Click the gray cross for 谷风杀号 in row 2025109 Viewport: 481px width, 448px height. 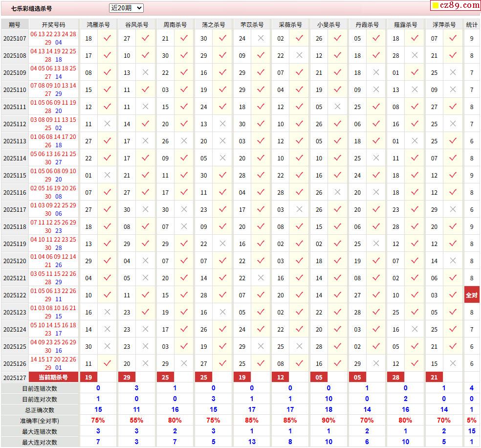145,72
